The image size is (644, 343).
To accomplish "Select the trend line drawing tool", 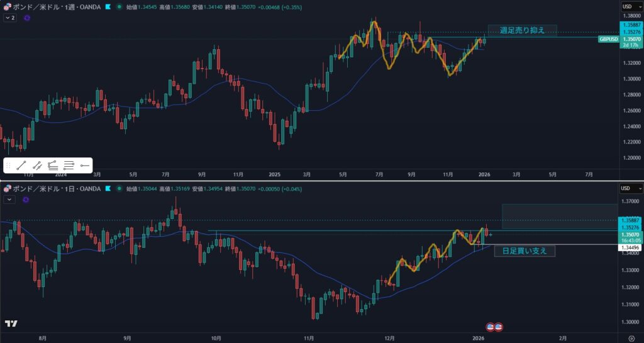I will coord(21,166).
